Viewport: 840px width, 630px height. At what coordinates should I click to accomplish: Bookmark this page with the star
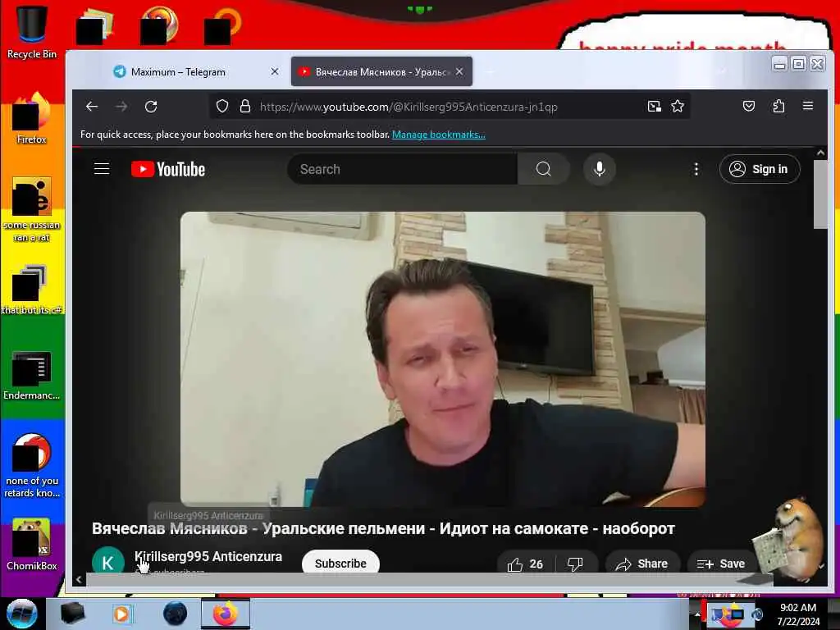(x=678, y=107)
